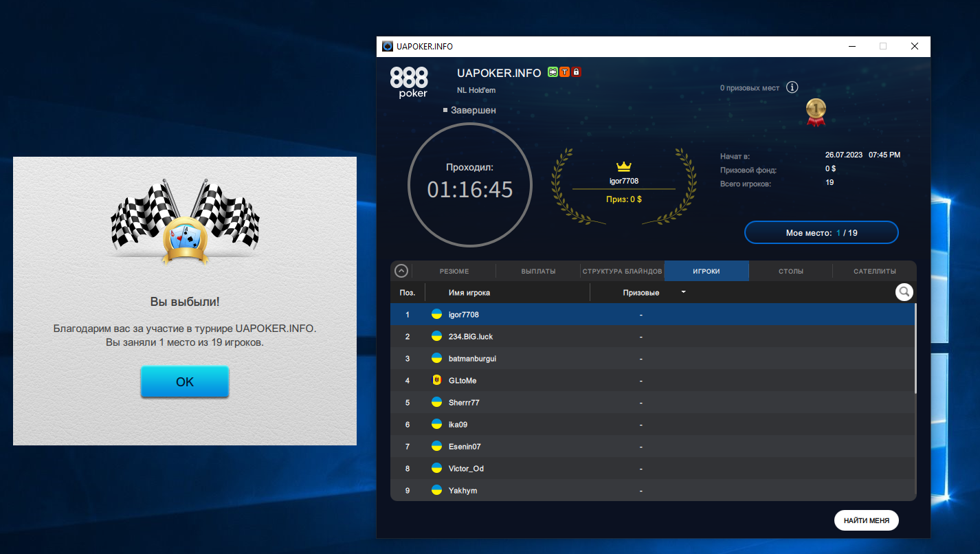Open the САТЕЛЛИТЫ tab
The image size is (980, 554).
(x=875, y=271)
